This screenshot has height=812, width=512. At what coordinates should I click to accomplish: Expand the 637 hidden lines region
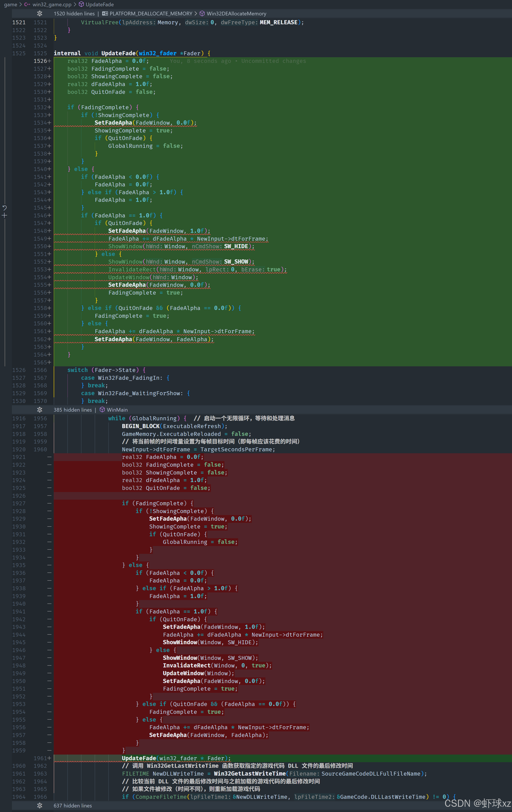tap(73, 805)
